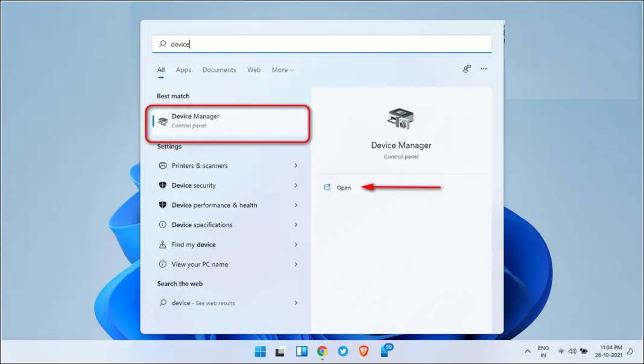Click the search magnifier icon in search box
Image resolution: width=644 pixels, height=364 pixels.
click(162, 43)
